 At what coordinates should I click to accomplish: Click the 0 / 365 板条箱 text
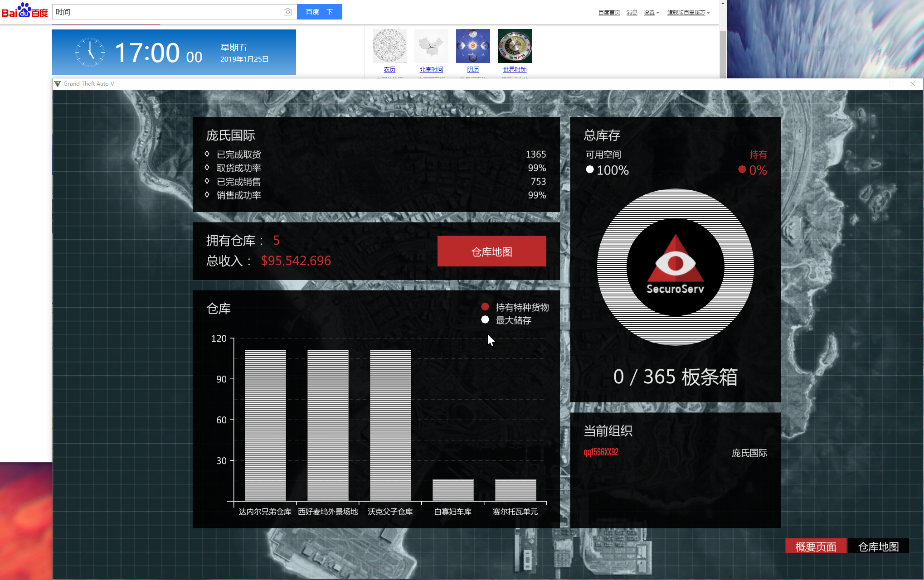(675, 377)
